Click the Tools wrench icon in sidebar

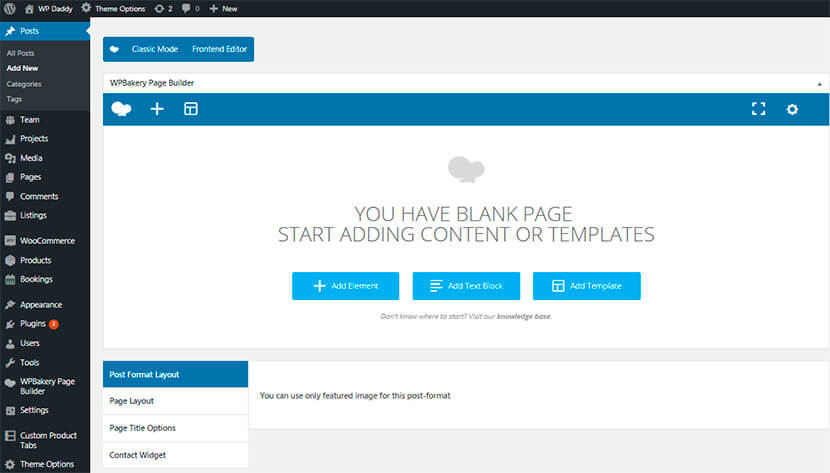click(x=10, y=362)
